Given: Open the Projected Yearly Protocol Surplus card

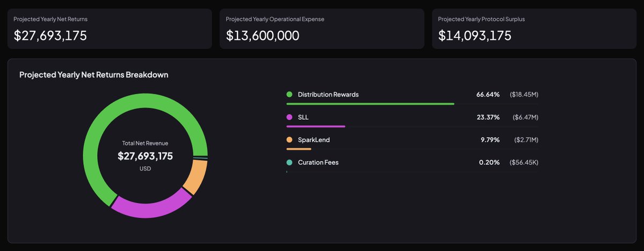Looking at the screenshot, I should tap(534, 28).
